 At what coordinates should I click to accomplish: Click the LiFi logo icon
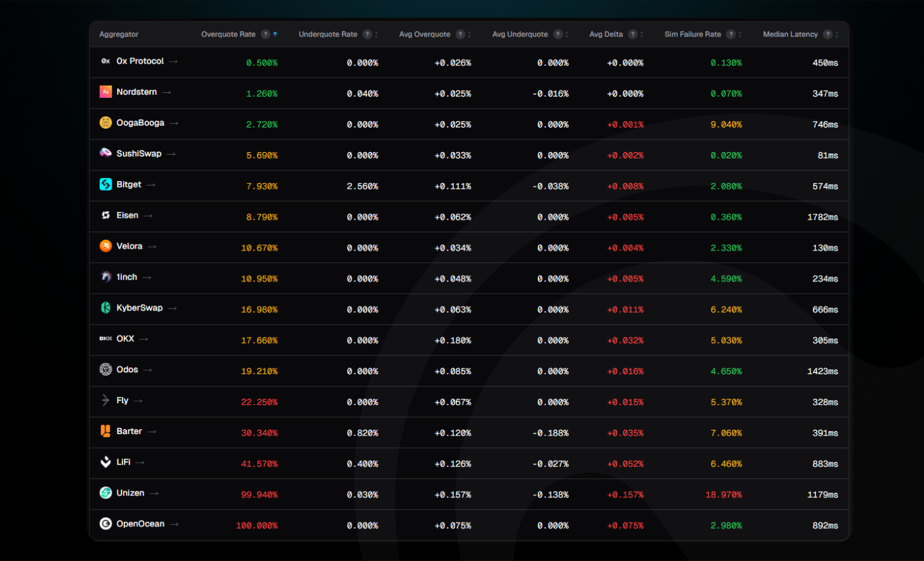pyautogui.click(x=105, y=462)
